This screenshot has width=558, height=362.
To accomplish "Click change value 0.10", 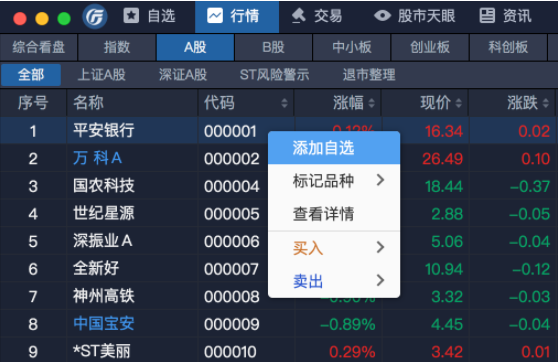I will (536, 159).
